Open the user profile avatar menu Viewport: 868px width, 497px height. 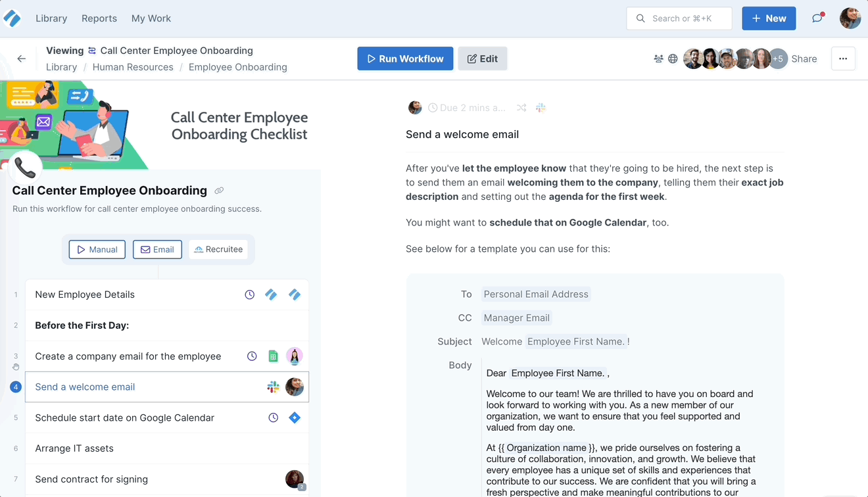pos(850,18)
